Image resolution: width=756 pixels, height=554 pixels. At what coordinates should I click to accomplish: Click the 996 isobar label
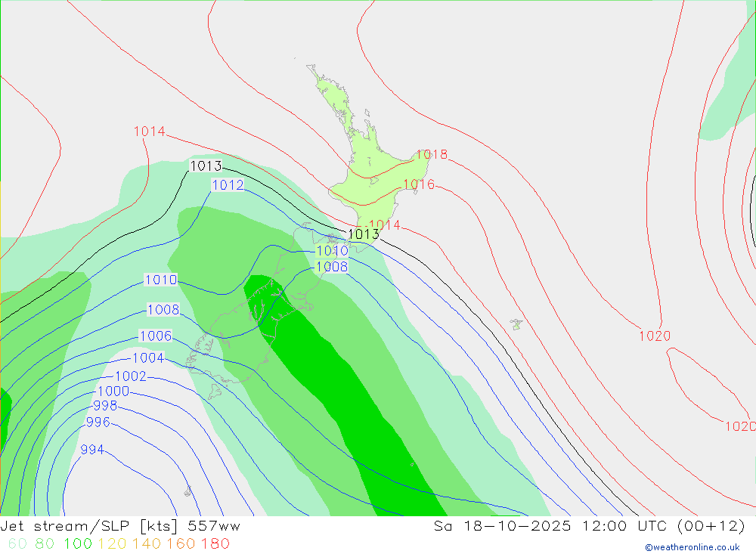(98, 422)
